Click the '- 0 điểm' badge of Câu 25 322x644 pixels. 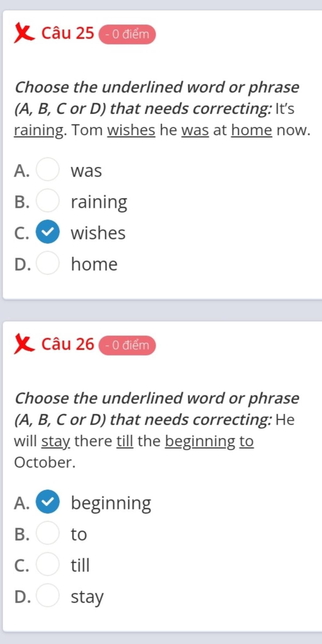(x=127, y=34)
